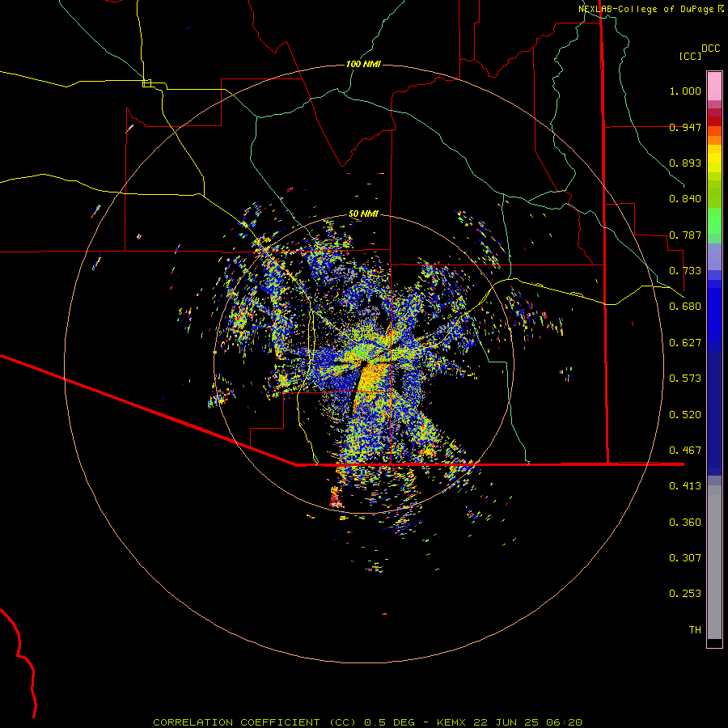Click the 100 NMI range ring label
Image resolution: width=728 pixels, height=728 pixels.
click(363, 64)
